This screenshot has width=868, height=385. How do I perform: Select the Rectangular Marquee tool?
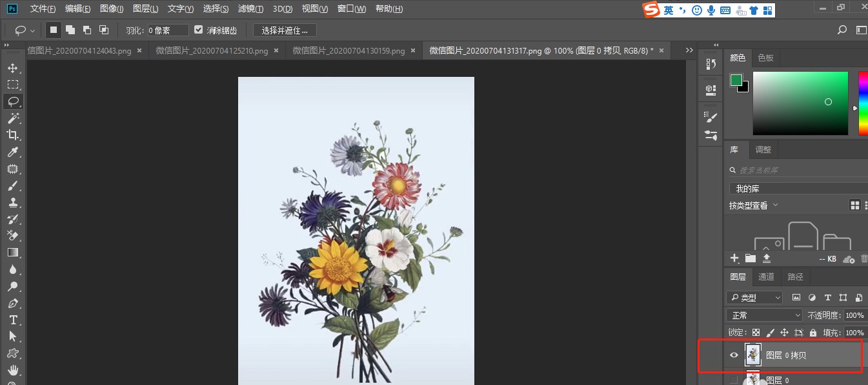pos(14,84)
